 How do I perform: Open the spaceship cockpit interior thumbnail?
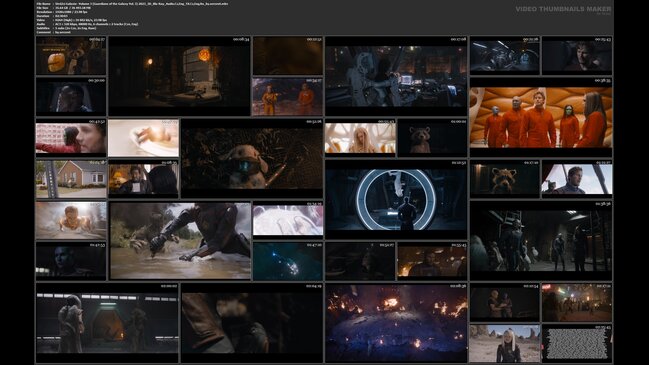click(x=505, y=55)
